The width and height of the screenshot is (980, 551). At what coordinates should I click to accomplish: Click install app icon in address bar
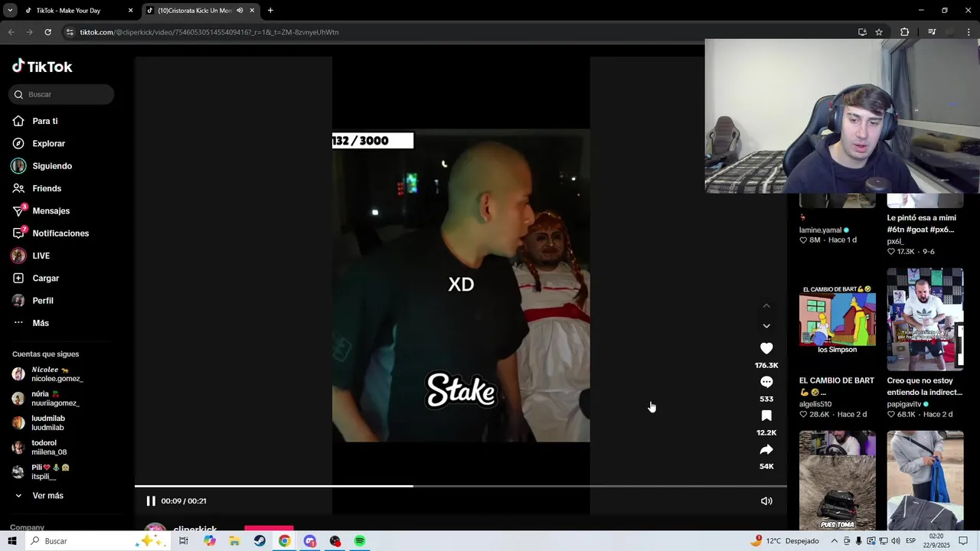click(862, 32)
